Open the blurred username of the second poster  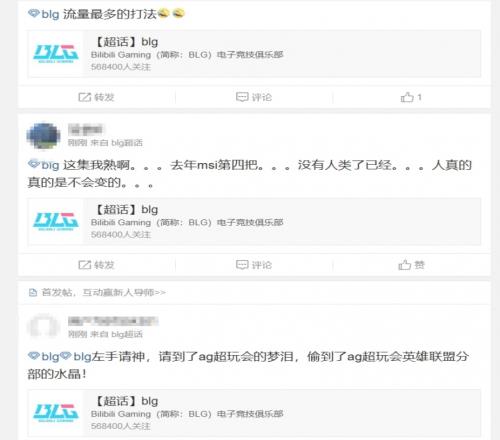click(x=86, y=129)
